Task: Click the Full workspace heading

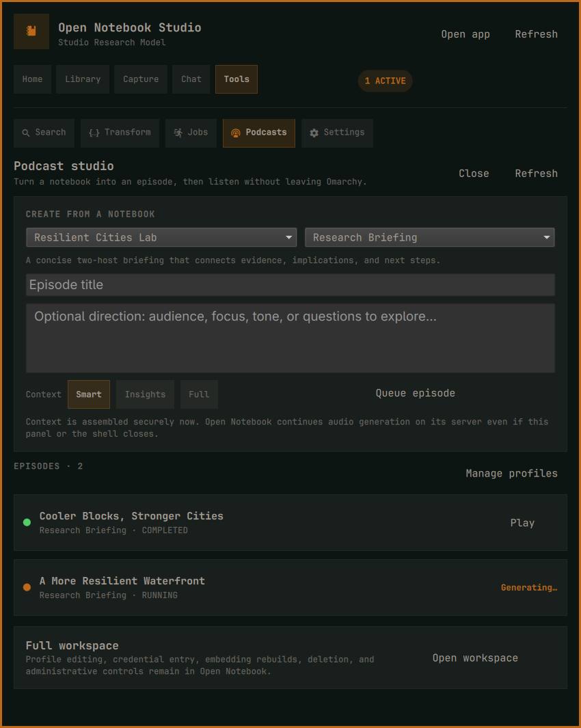Action: click(x=72, y=646)
